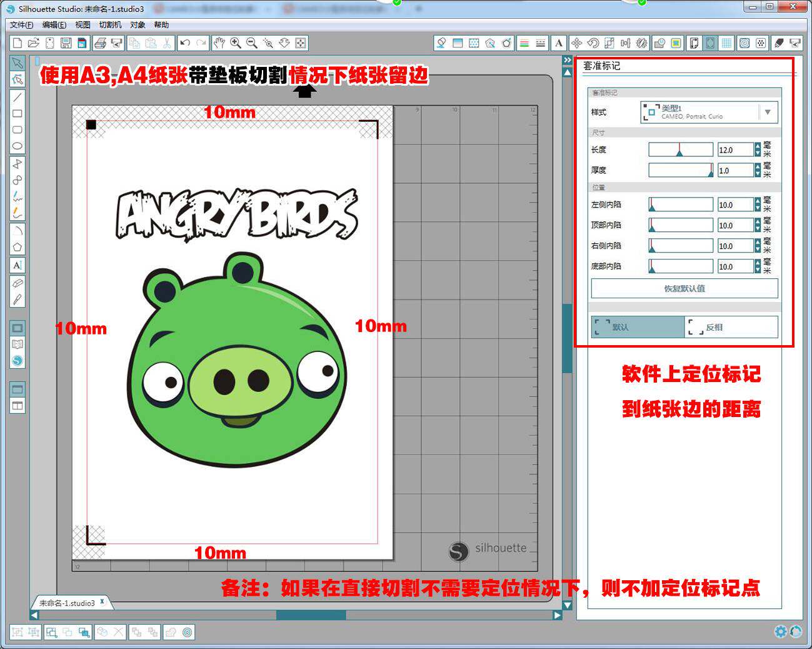Select the Polygon drawing tool

[18, 247]
